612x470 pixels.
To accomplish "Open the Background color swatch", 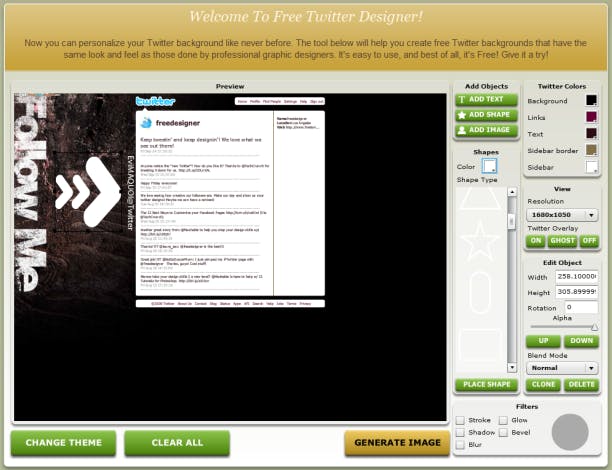I will pos(591,100).
